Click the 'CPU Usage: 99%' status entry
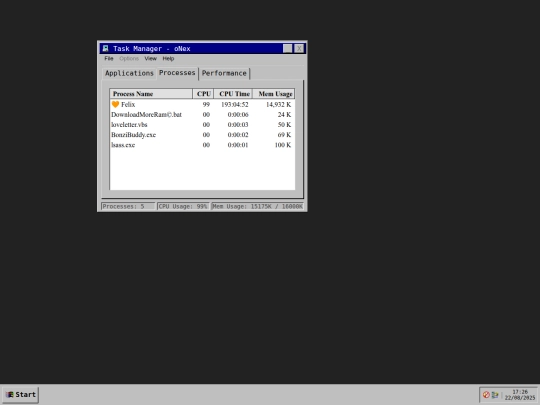 tap(183, 206)
